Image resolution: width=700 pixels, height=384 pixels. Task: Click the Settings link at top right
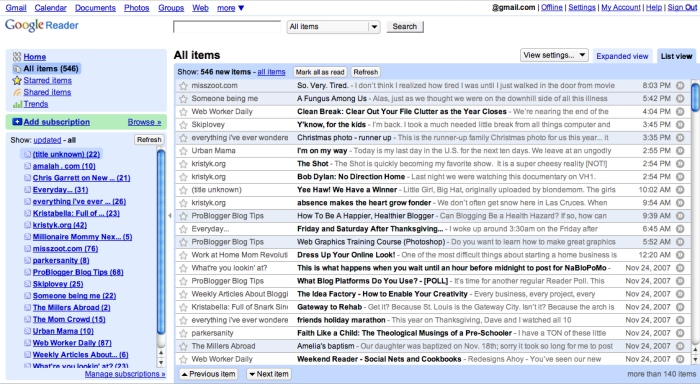pyautogui.click(x=582, y=8)
